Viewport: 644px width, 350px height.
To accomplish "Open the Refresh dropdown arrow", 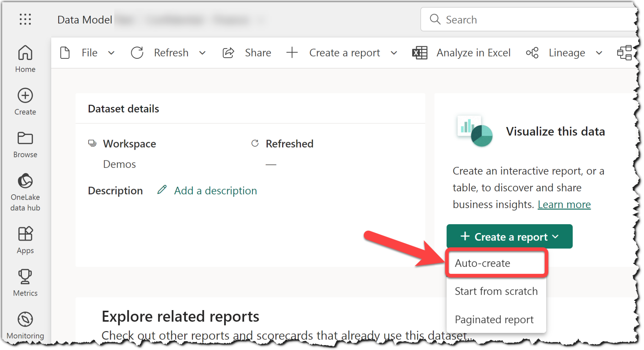I will click(x=202, y=53).
